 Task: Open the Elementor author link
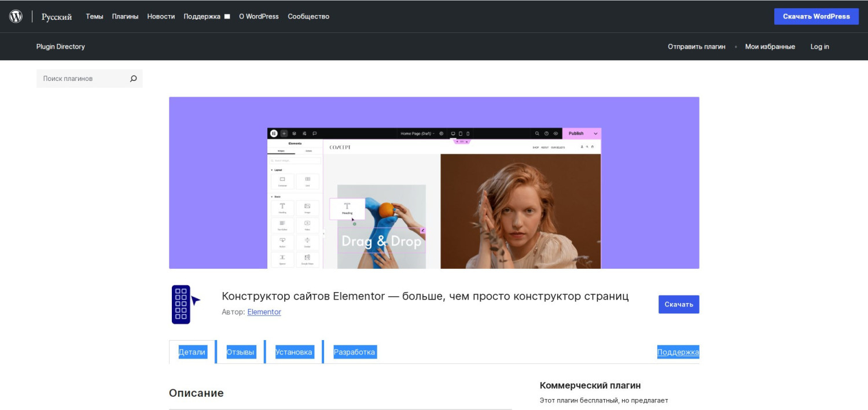click(264, 312)
